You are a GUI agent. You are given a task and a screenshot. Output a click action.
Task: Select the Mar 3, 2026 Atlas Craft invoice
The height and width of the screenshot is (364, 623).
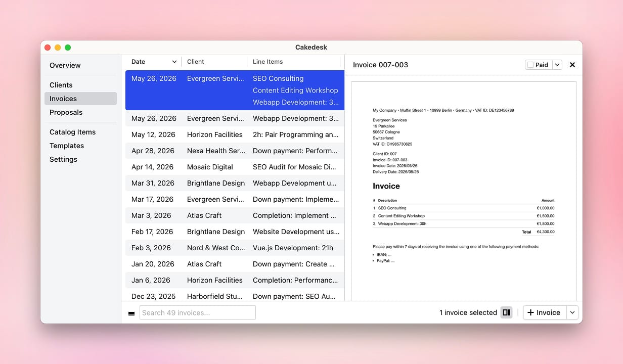click(235, 215)
